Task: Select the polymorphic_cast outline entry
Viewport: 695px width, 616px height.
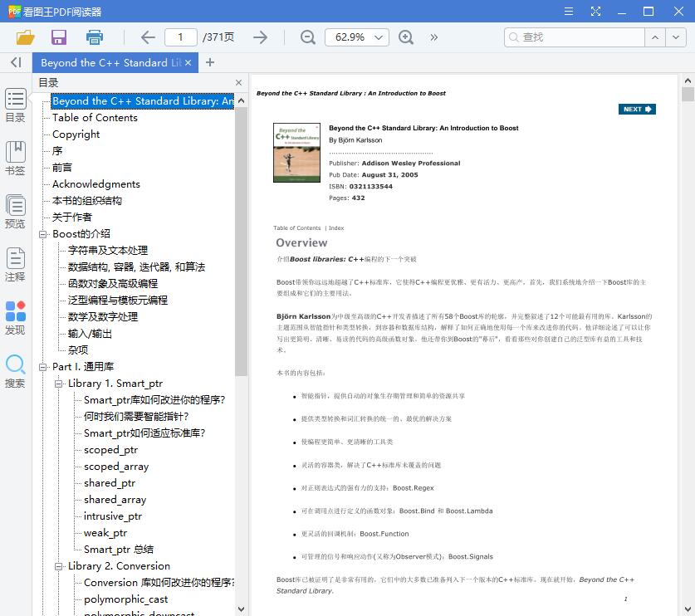Action: coord(125,599)
